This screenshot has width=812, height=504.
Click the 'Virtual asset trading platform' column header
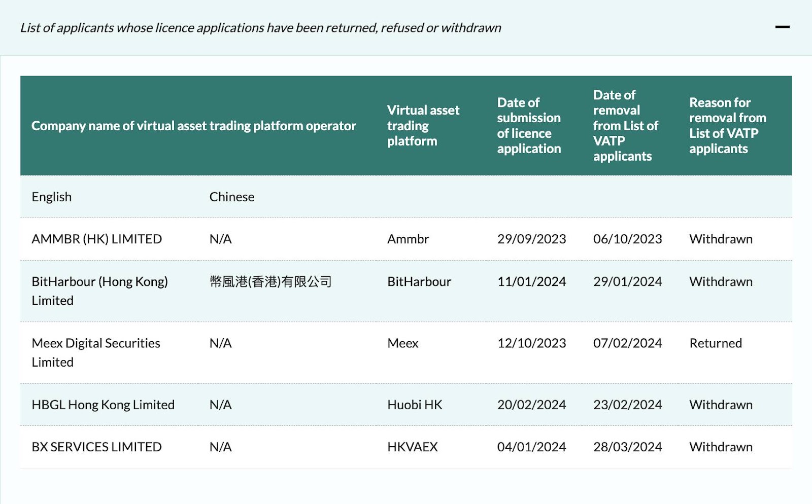pos(423,125)
